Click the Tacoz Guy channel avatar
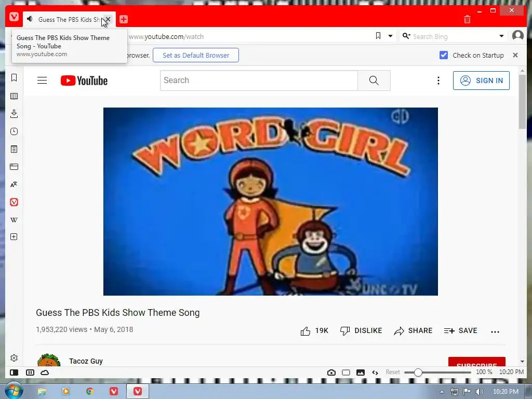This screenshot has height=399, width=532. point(49,360)
